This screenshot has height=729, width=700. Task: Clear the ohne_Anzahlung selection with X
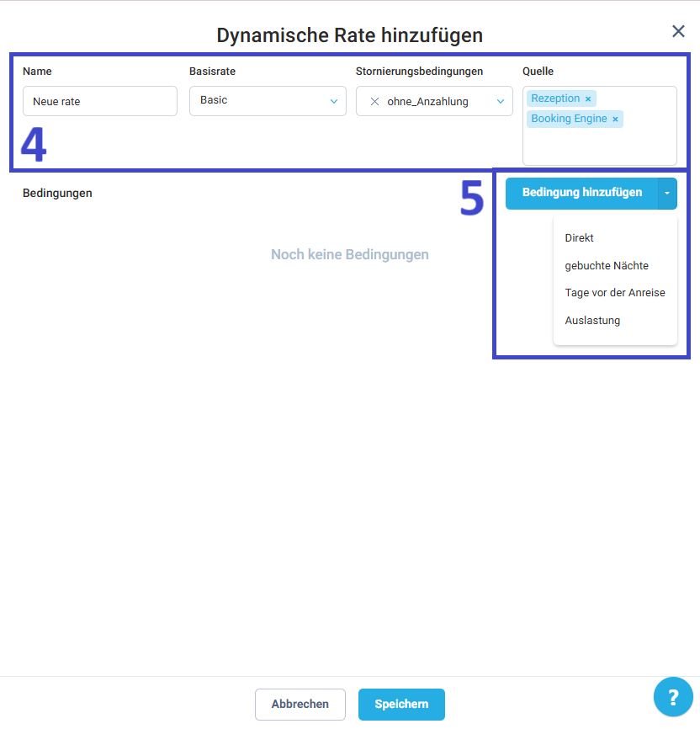pyautogui.click(x=374, y=102)
